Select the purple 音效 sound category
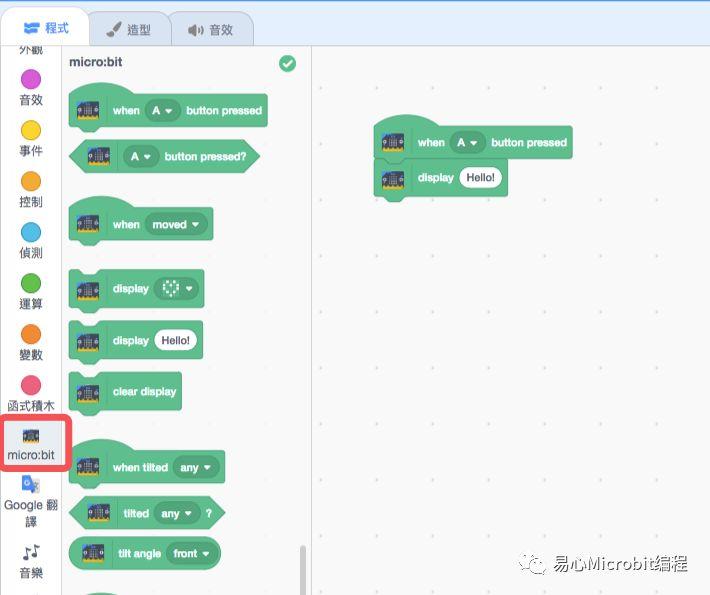This screenshot has width=710, height=595. tap(31, 88)
